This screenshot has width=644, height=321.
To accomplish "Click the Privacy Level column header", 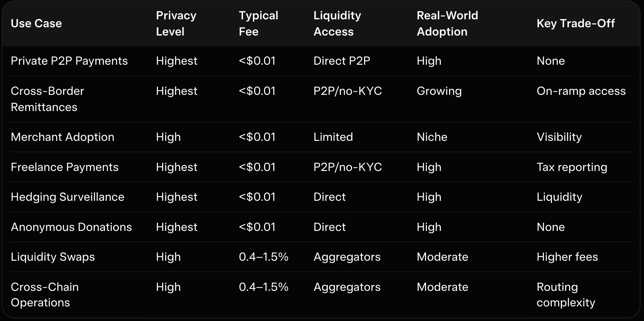I will tap(176, 23).
